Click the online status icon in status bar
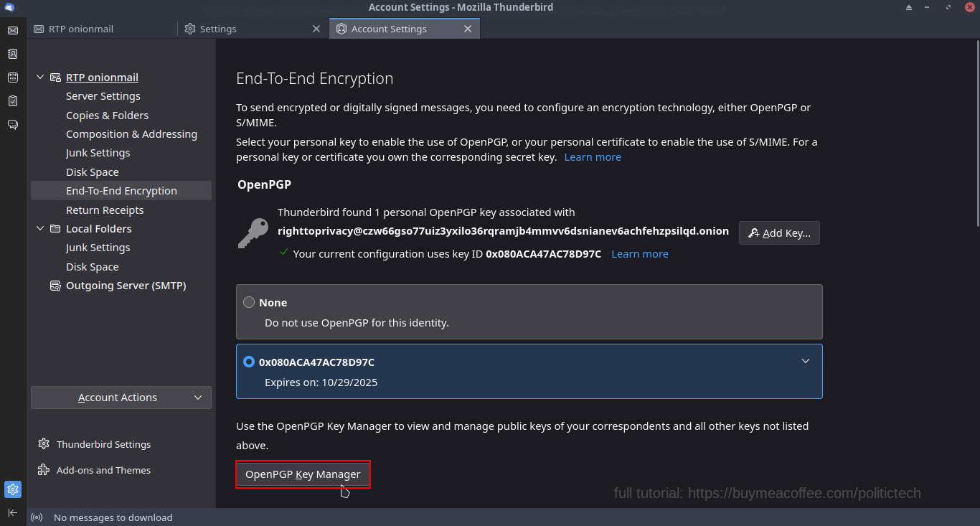 click(37, 517)
